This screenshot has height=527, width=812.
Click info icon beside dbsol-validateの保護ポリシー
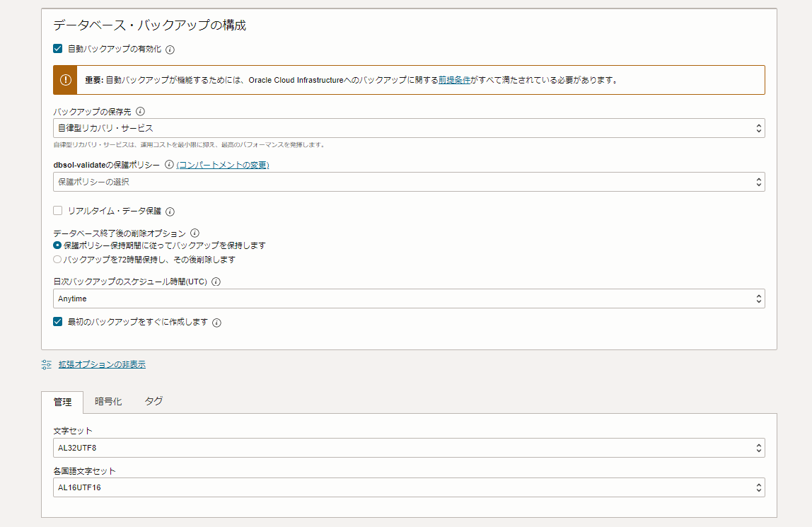168,165
